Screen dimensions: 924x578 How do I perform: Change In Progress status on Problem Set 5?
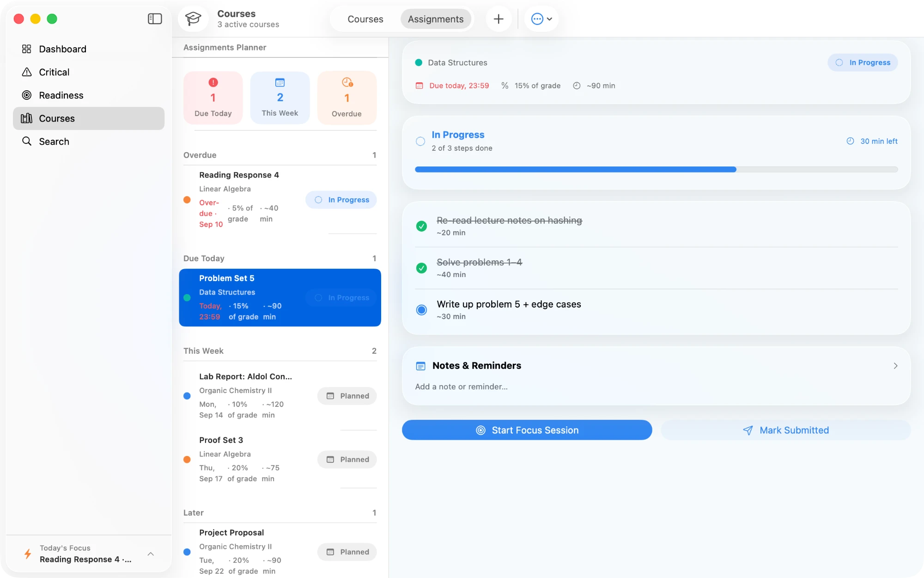pyautogui.click(x=341, y=298)
